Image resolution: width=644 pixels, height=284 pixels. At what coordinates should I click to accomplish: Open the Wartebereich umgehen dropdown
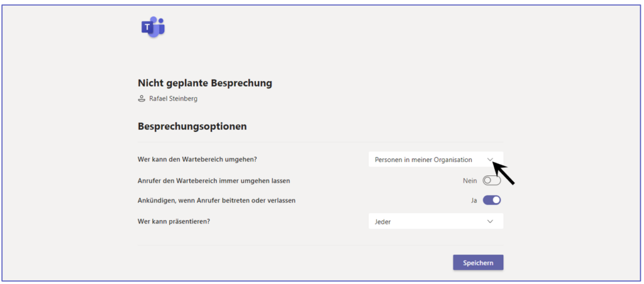[x=436, y=160]
